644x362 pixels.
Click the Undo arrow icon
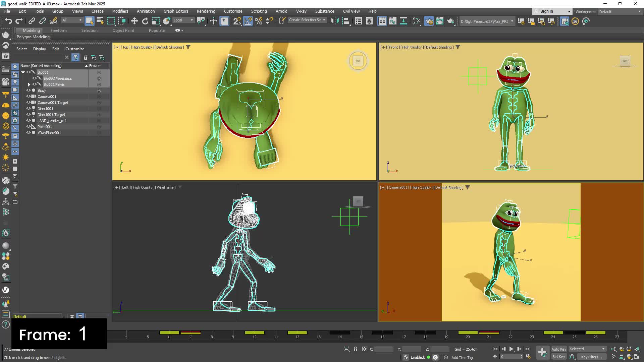[8, 21]
